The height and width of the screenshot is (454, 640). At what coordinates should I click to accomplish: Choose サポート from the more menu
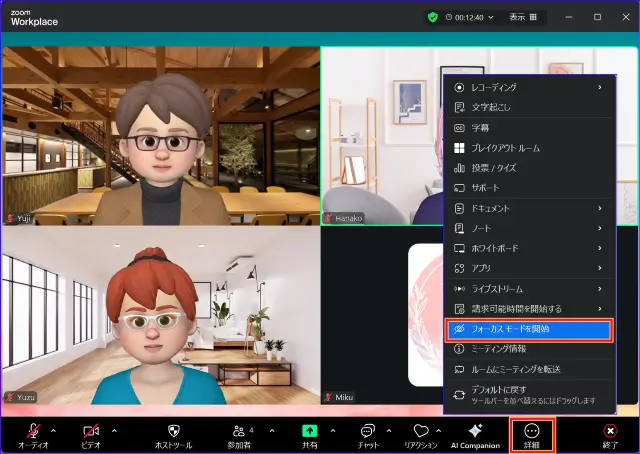pos(529,188)
